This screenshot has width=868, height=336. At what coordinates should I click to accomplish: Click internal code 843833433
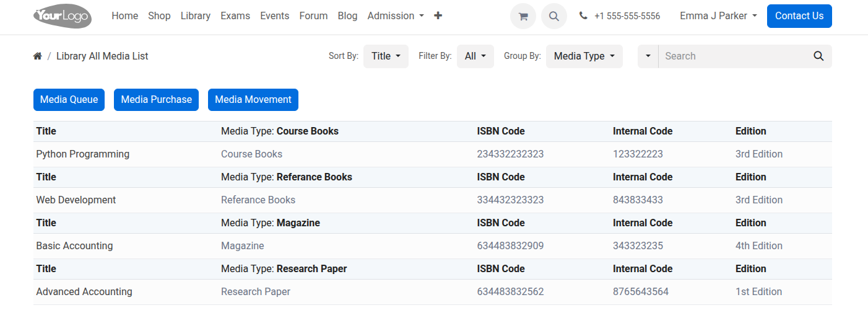click(638, 200)
